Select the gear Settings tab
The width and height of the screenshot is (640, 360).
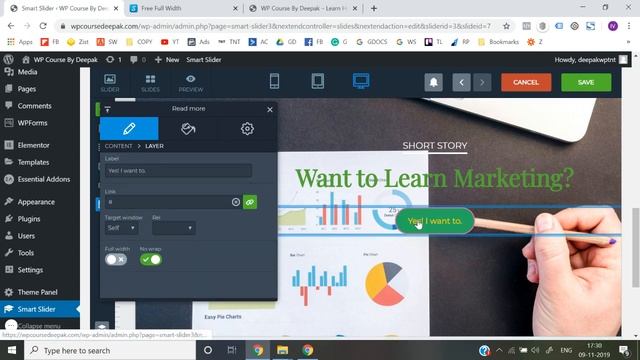[x=247, y=129]
